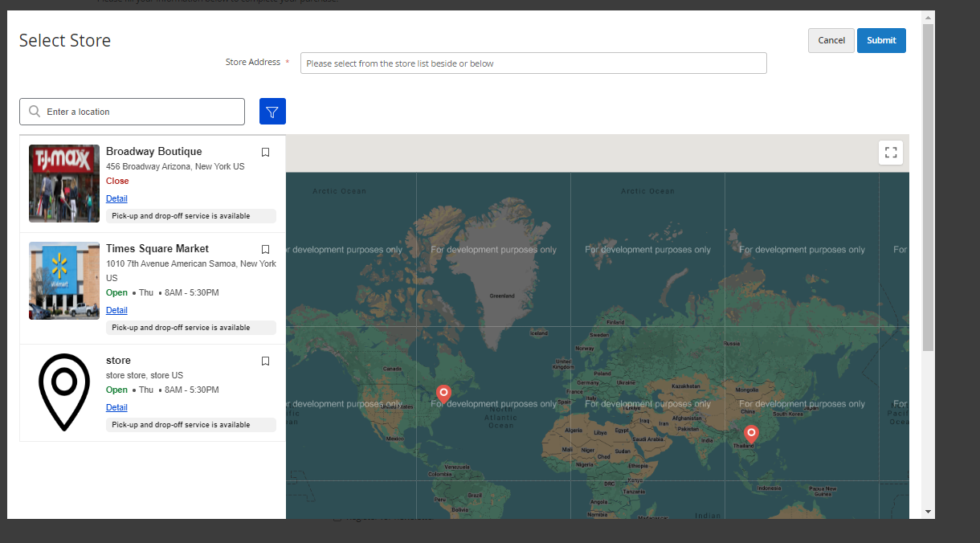Select the T.J.Maxx store thumbnail
980x543 pixels.
point(64,183)
